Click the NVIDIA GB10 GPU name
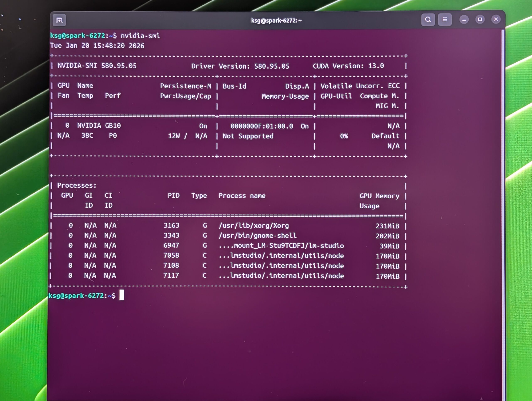Screen dimensions: 532x401 [x=99, y=126]
